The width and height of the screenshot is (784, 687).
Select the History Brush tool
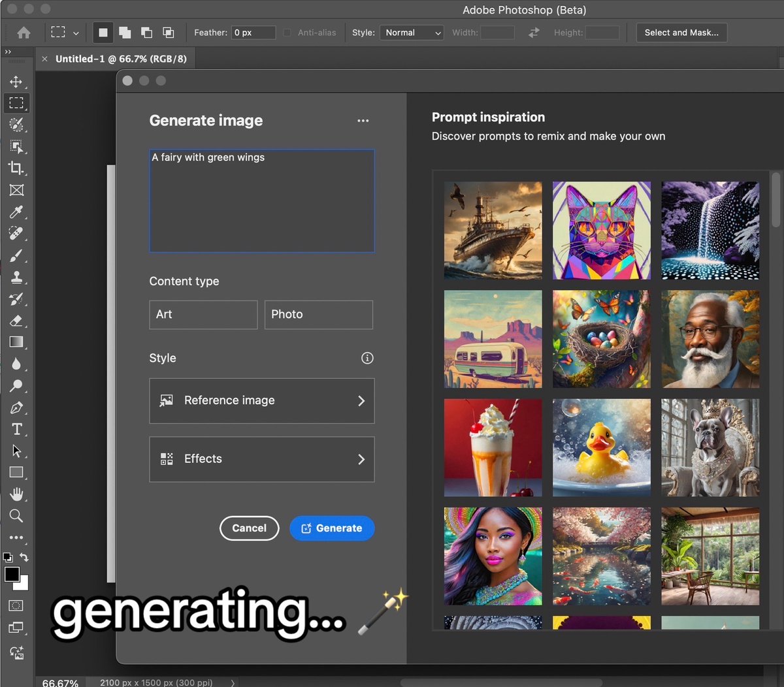click(16, 298)
